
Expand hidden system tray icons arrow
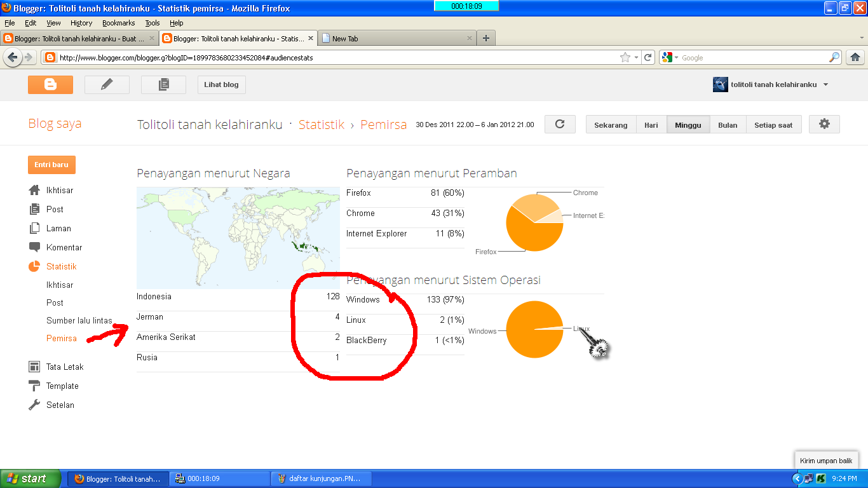[797, 478]
